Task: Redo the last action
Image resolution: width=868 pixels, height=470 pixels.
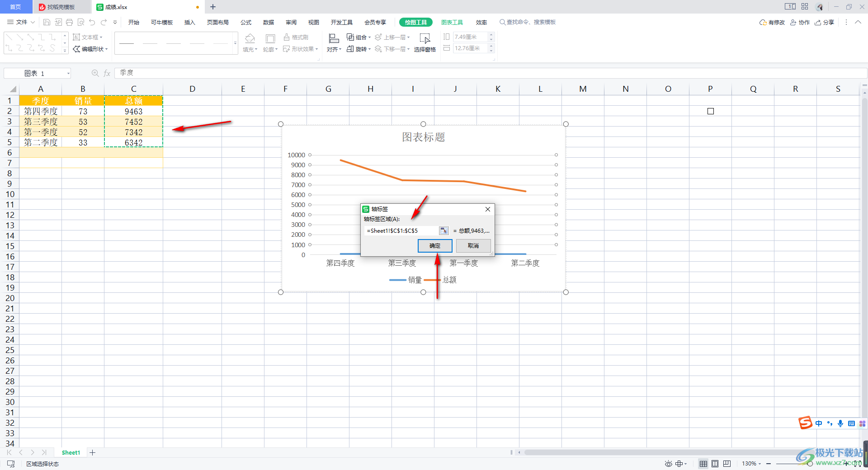Action: pyautogui.click(x=104, y=22)
